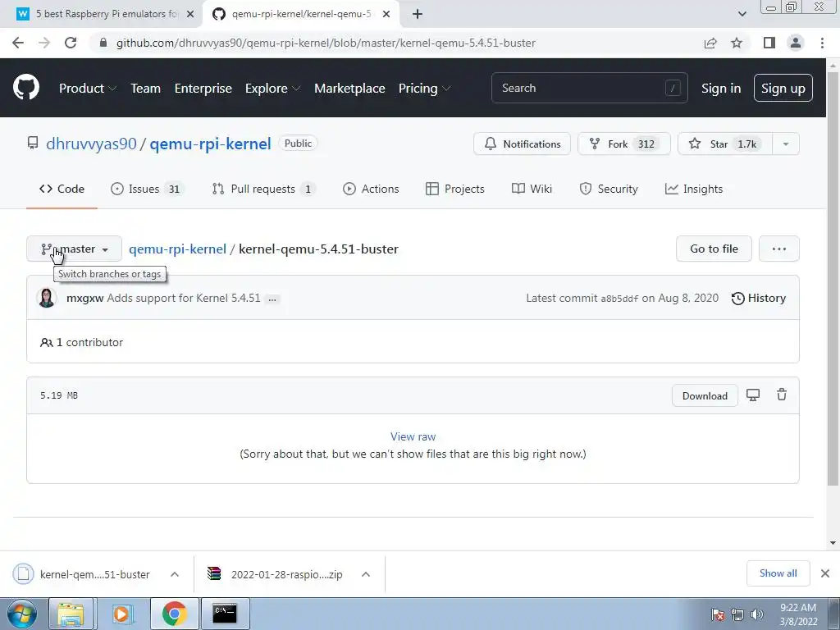Click the GitHub search input field

(x=589, y=88)
